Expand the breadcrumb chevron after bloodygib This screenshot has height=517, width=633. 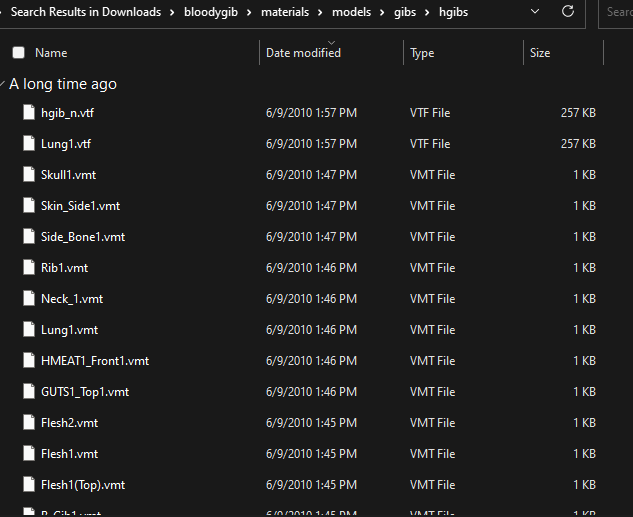[x=250, y=12]
